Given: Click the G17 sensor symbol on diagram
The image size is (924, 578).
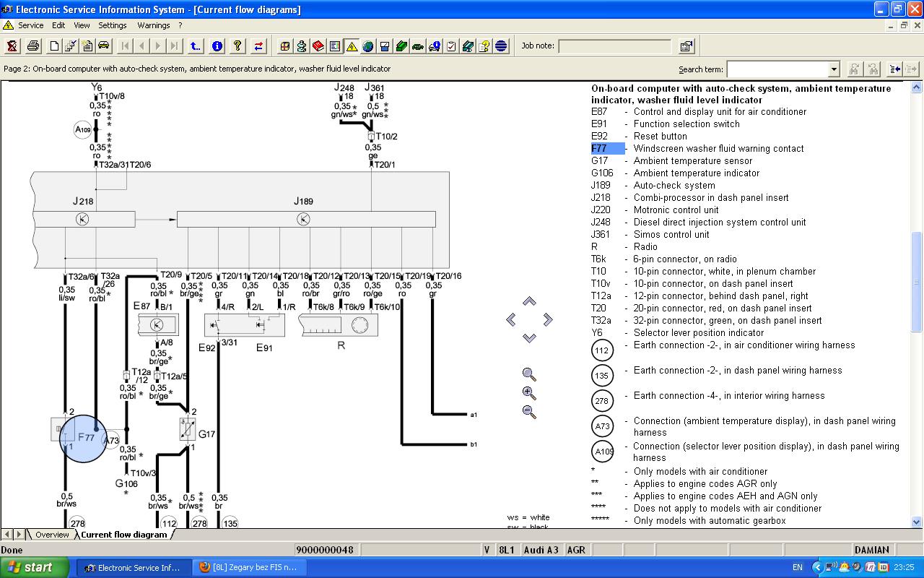Looking at the screenshot, I should tap(187, 430).
